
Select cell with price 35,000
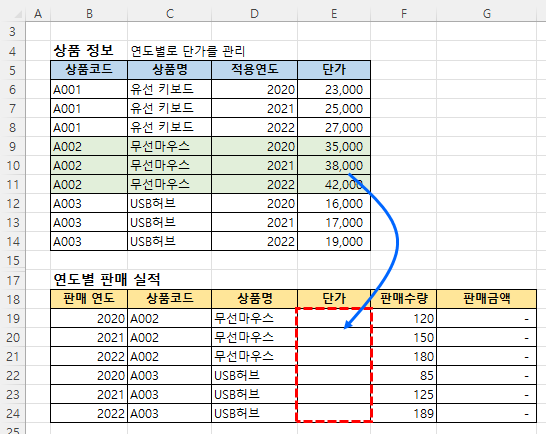point(334,146)
